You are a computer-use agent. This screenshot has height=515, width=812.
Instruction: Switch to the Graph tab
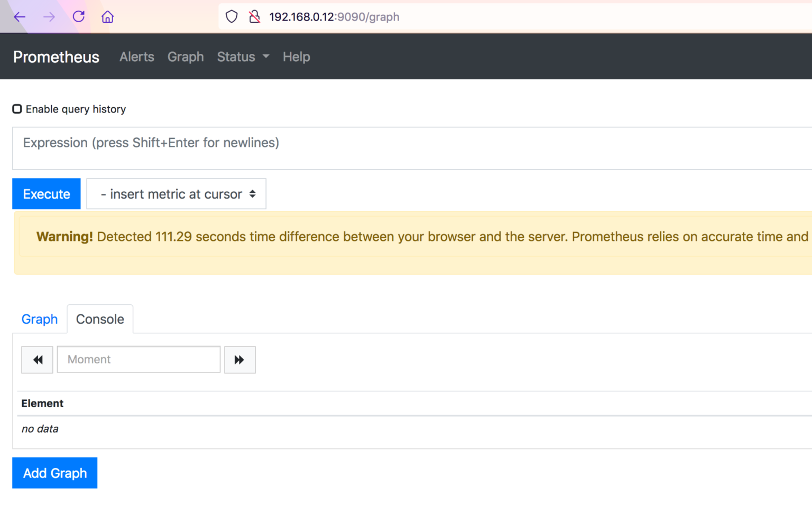click(40, 319)
